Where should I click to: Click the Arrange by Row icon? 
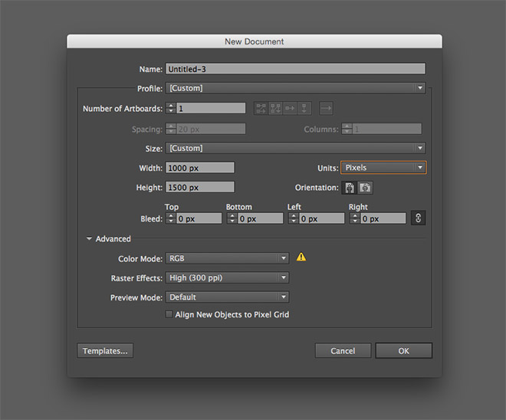290,108
